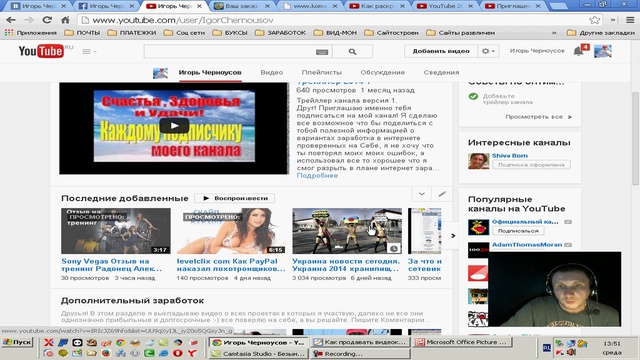640x360 pixels.
Task: Click the pencil edit section icon
Action: 442,194
